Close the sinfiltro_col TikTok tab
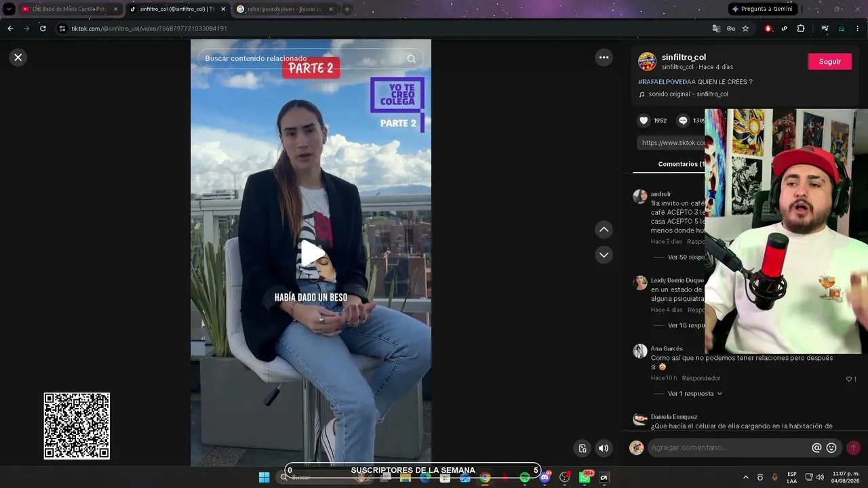 [223, 9]
